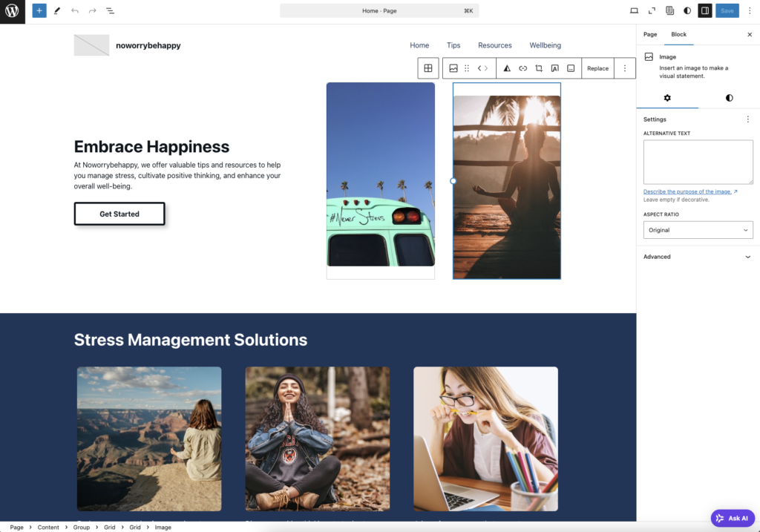Viewport: 760px width, 532px height.
Task: Expand the Advanced section
Action: [698, 257]
